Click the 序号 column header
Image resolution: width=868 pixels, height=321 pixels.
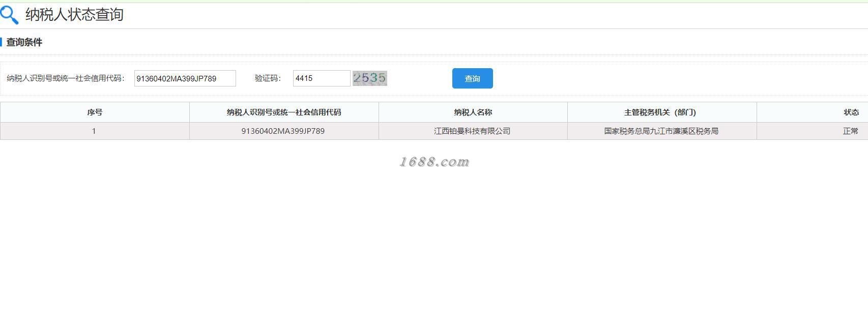[95, 112]
